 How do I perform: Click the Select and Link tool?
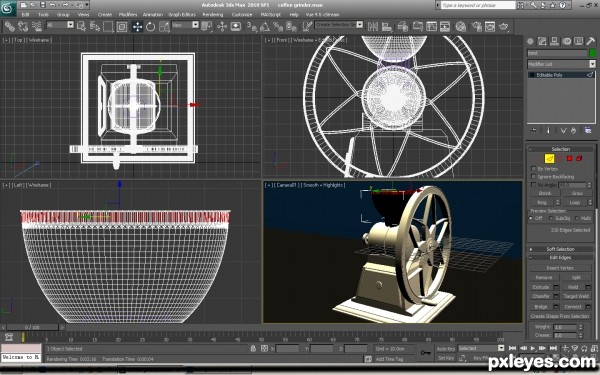tap(10, 26)
